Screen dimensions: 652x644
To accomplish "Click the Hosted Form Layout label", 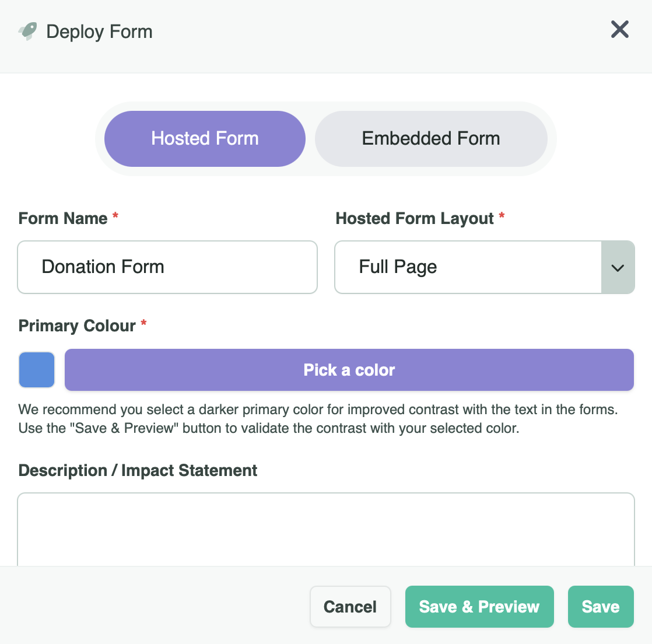I will coord(415,219).
